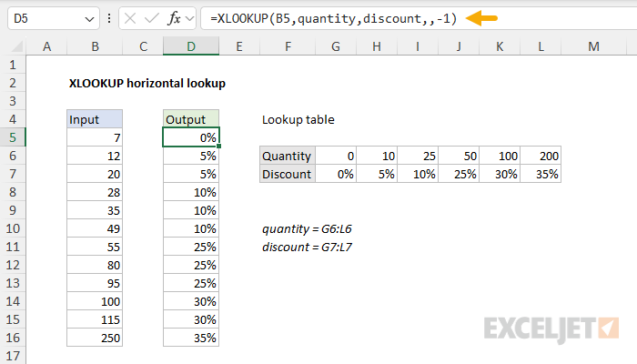Viewport: 637px width, 364px height.
Task: Select output cell D16 showing 35%
Action: pos(191,338)
